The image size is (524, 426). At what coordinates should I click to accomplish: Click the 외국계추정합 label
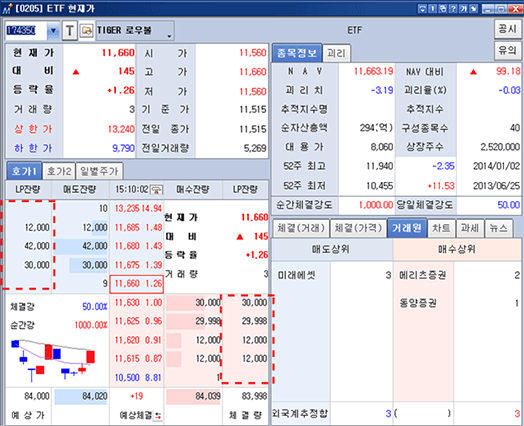point(300,413)
